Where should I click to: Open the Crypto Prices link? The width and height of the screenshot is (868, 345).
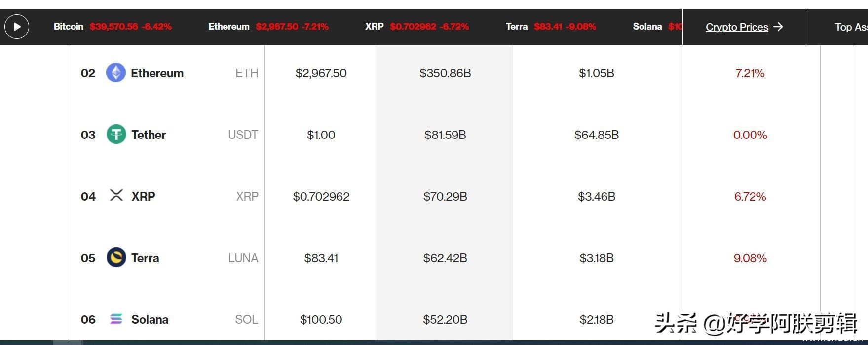(x=736, y=27)
